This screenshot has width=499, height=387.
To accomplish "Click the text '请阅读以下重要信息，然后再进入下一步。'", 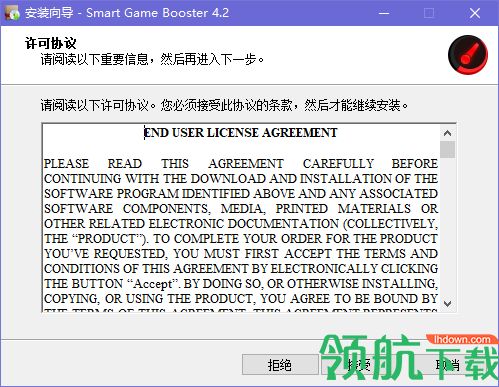I will coord(153,59).
